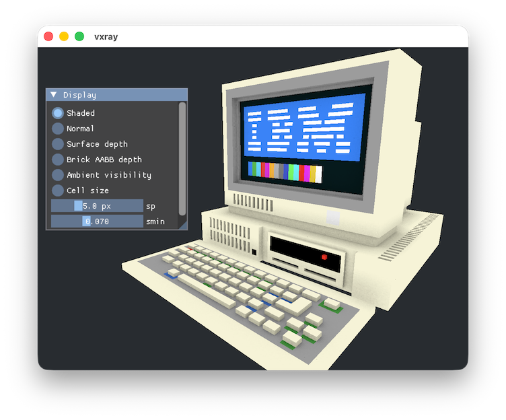Click the Display panel title bar
This screenshot has height=420, width=506.
(117, 95)
